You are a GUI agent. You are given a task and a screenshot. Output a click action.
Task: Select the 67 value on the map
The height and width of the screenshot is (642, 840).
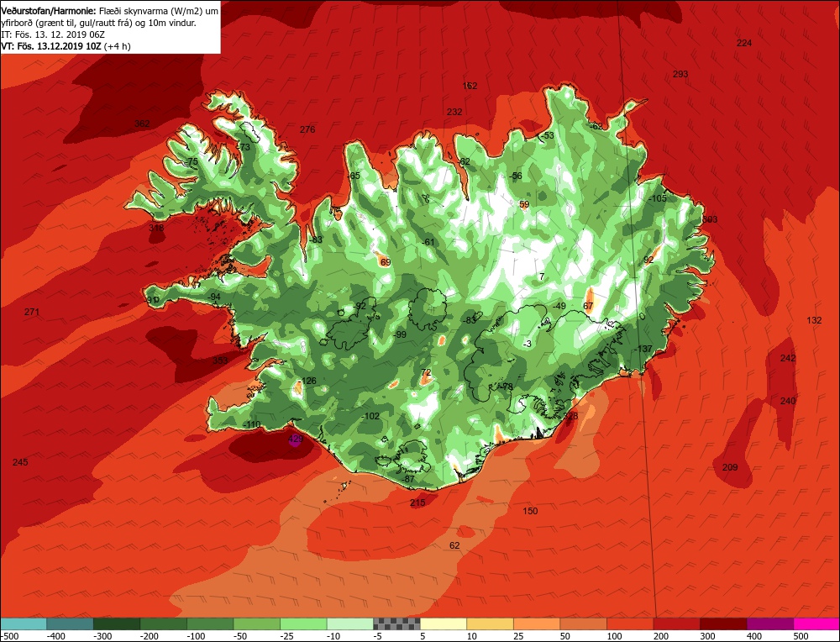588,307
